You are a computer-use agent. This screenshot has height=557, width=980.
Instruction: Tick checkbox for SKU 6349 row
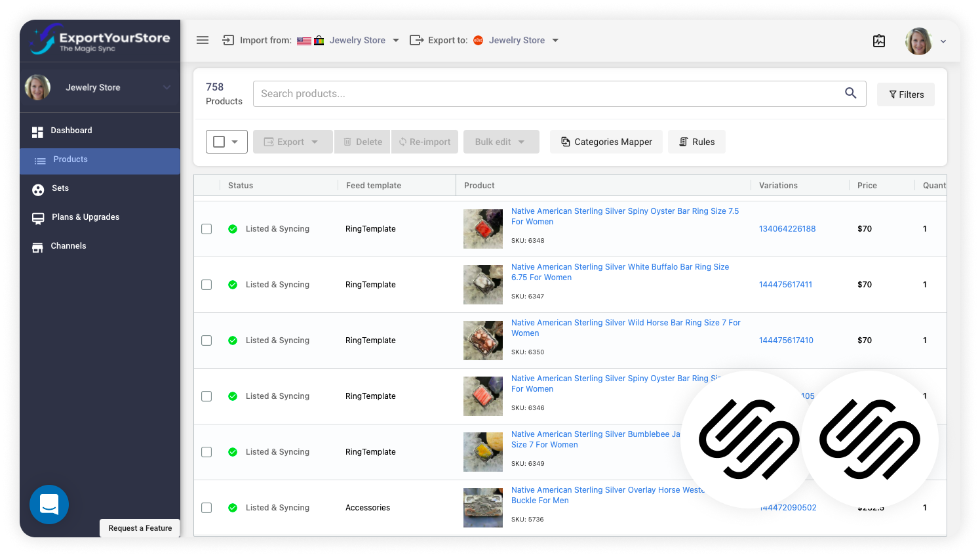(206, 452)
